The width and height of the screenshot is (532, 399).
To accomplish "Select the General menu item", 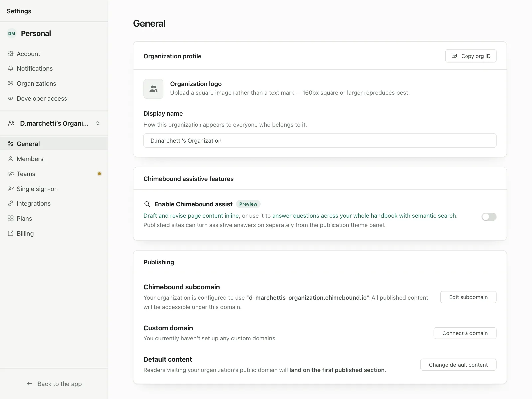I will point(54,144).
